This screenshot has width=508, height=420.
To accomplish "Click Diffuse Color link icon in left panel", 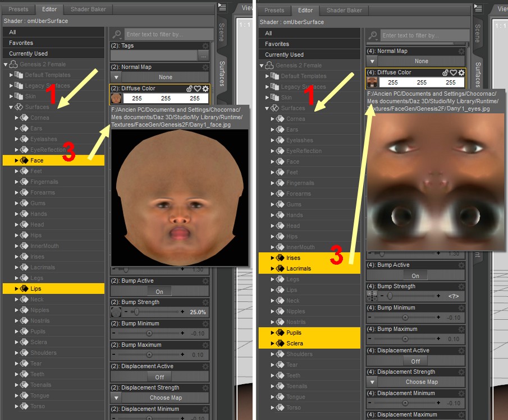I will pyautogui.click(x=190, y=89).
